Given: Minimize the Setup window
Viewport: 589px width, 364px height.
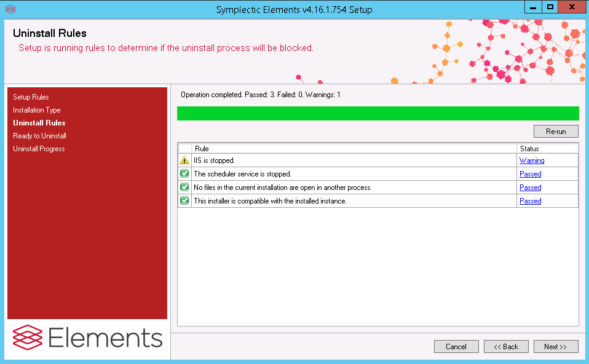Looking at the screenshot, I should point(533,7).
